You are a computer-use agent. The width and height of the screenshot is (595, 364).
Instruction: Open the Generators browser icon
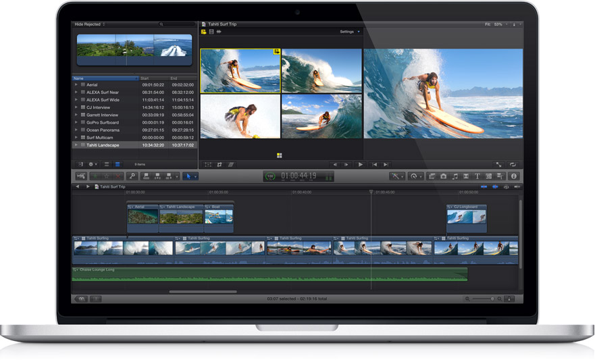(488, 176)
